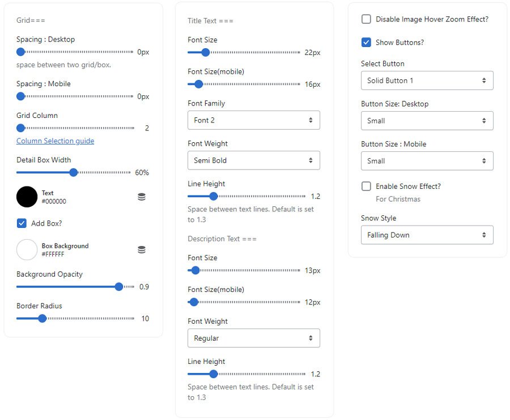The width and height of the screenshot is (510, 420).
Task: Open the white Box Background color swatch
Action: (27, 250)
